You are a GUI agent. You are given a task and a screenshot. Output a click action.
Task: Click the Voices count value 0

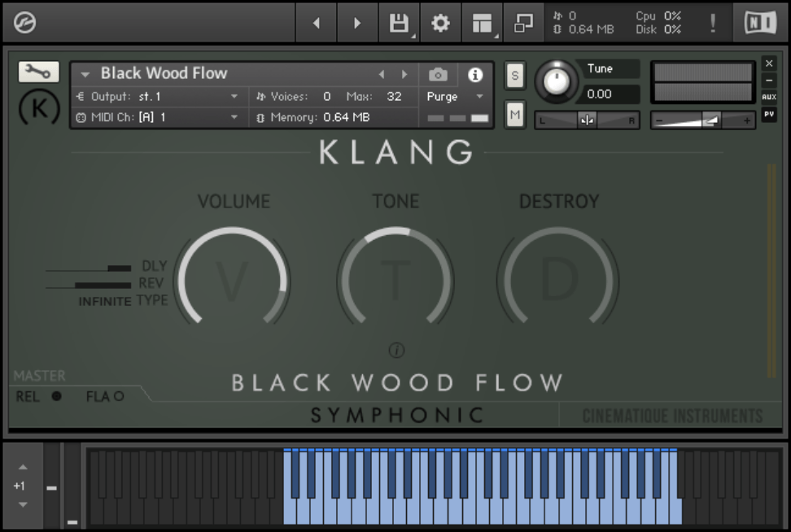click(327, 96)
